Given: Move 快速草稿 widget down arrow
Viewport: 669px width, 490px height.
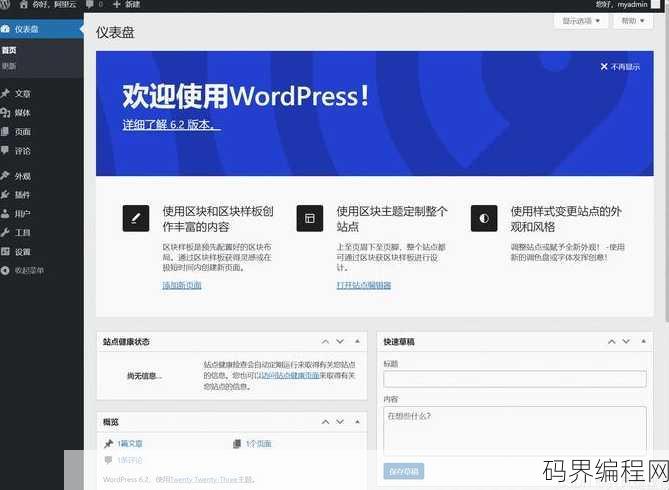Looking at the screenshot, I should pos(626,341).
